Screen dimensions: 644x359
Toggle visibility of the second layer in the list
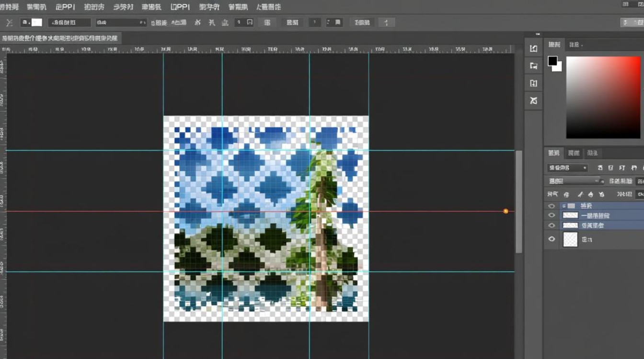tap(552, 215)
